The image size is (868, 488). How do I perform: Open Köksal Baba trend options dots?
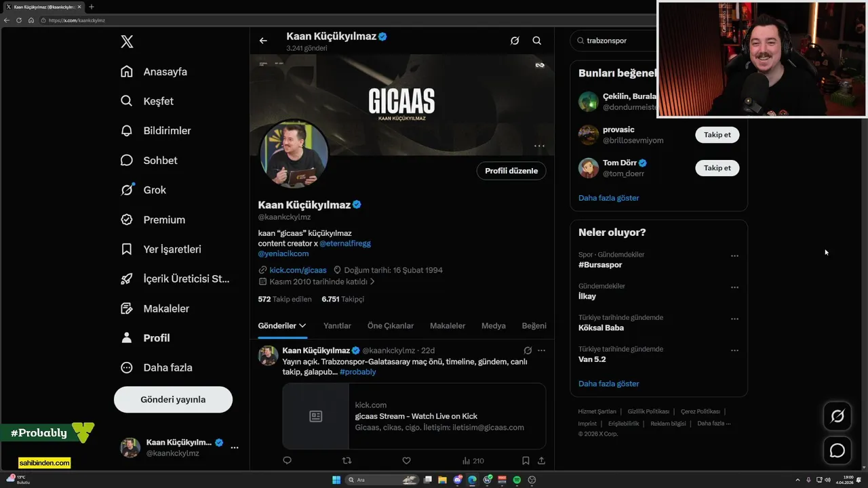(734, 319)
